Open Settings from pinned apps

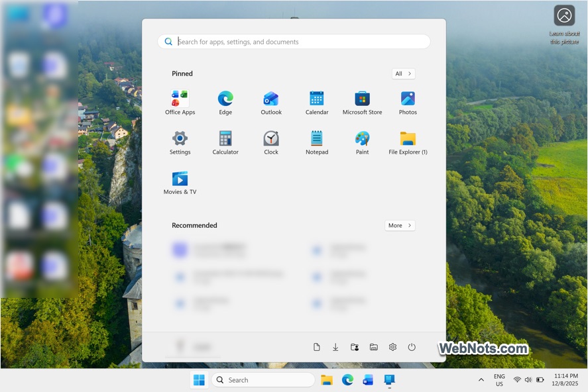(180, 142)
